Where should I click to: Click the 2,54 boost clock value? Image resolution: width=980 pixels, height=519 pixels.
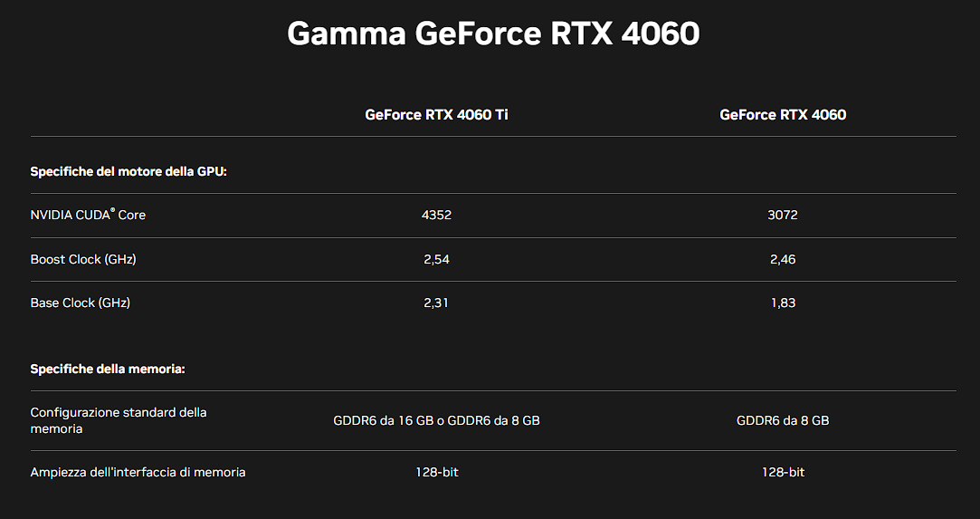(x=436, y=259)
